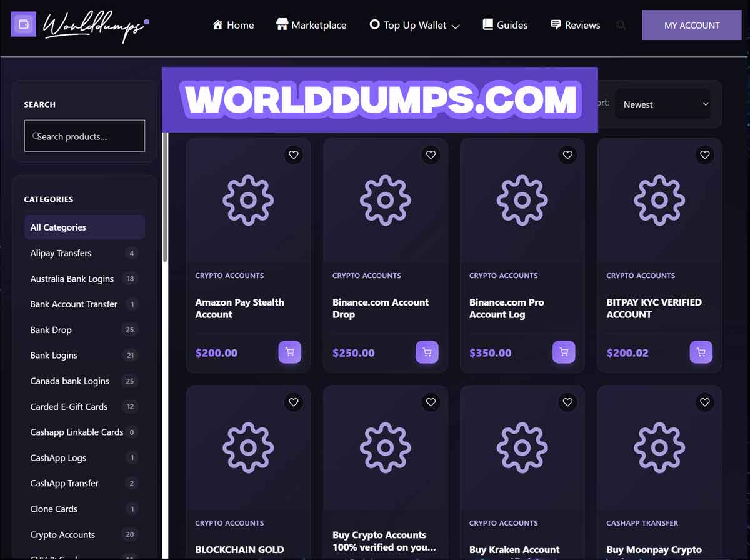
Task: Toggle wishlist heart on Binance.com Pro Account Log
Action: pyautogui.click(x=567, y=155)
